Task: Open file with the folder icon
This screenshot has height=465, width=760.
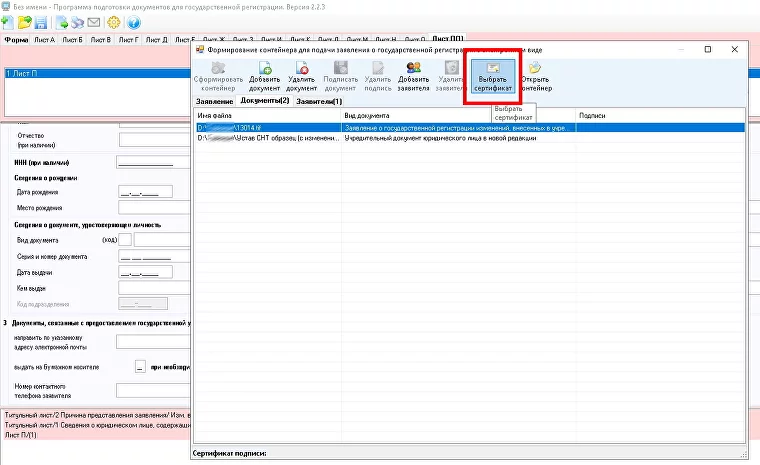Action: pyautogui.click(x=24, y=22)
